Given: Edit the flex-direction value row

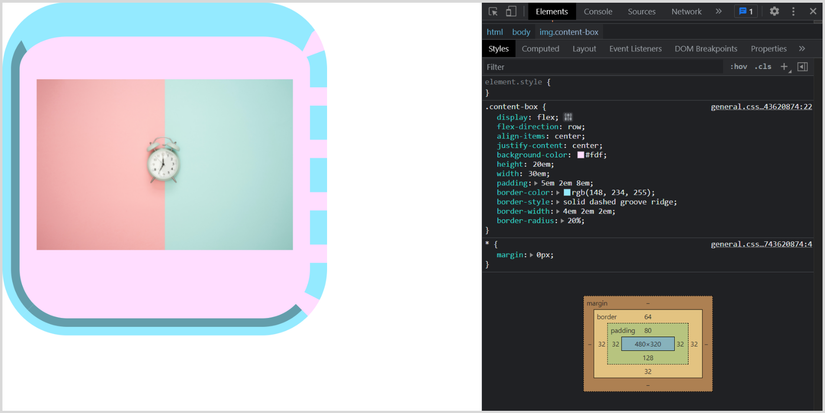Looking at the screenshot, I should tap(574, 127).
